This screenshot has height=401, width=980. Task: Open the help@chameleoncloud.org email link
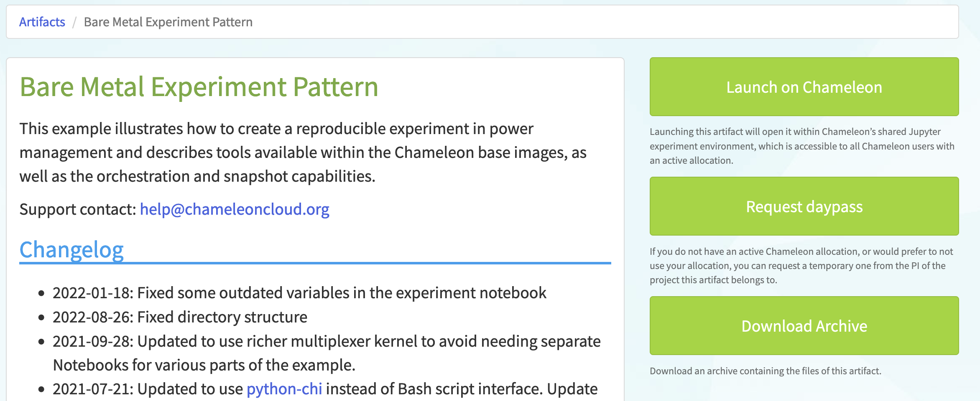(235, 209)
